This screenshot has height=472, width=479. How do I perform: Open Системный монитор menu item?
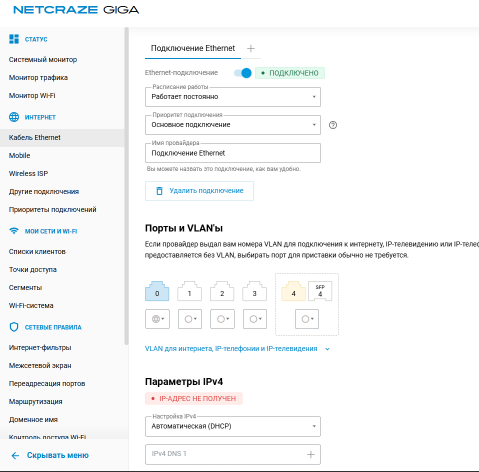click(x=43, y=60)
